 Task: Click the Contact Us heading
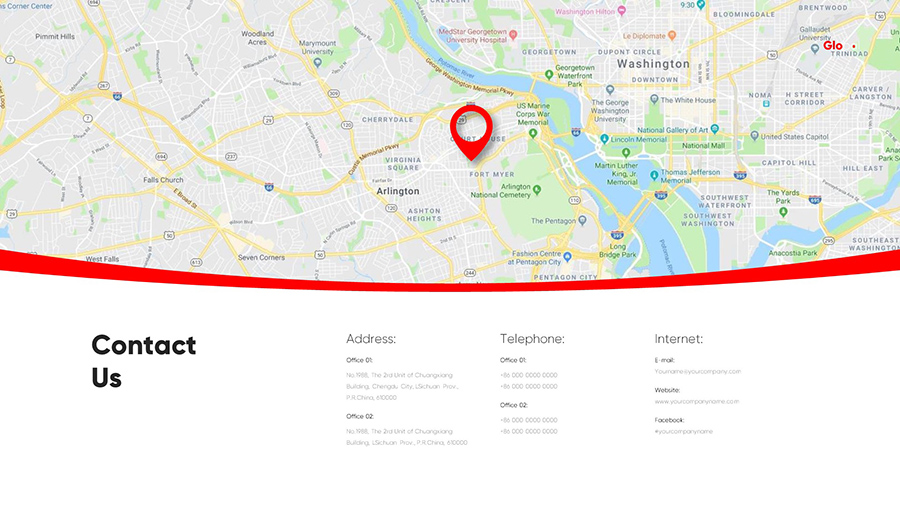pyautogui.click(x=143, y=361)
